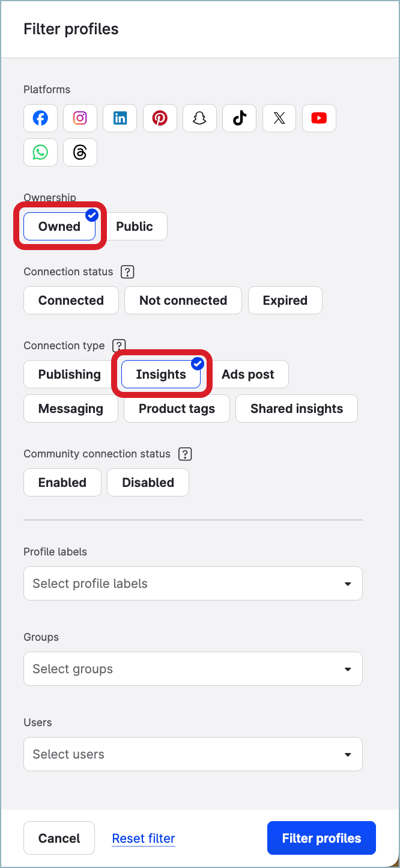Select the Pinterest platform icon

(160, 118)
